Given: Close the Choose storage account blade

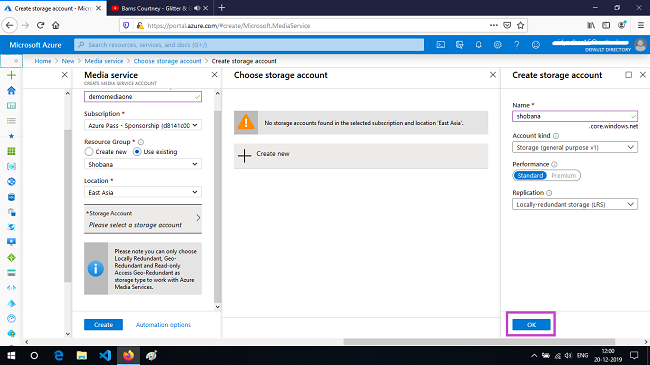Looking at the screenshot, I should 492,75.
